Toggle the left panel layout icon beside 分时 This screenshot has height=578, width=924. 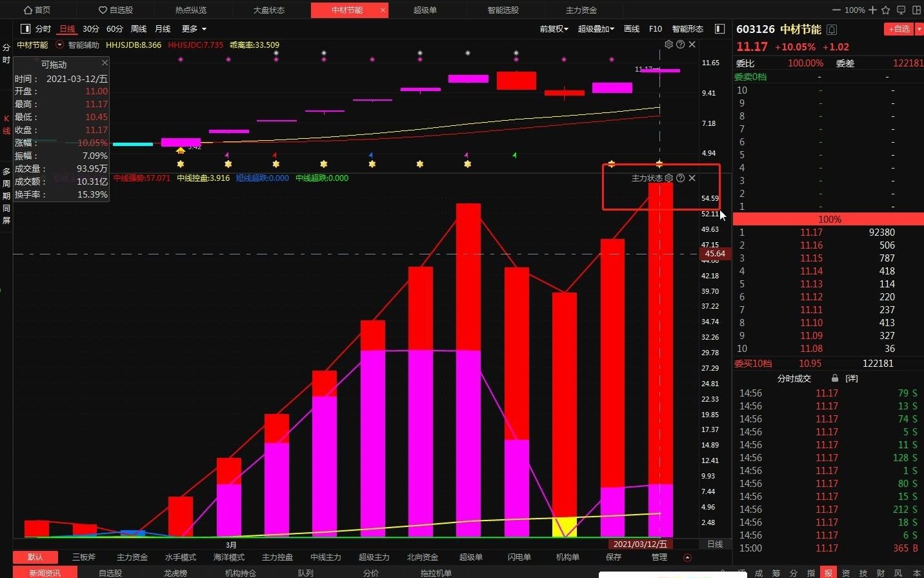pyautogui.click(x=26, y=29)
